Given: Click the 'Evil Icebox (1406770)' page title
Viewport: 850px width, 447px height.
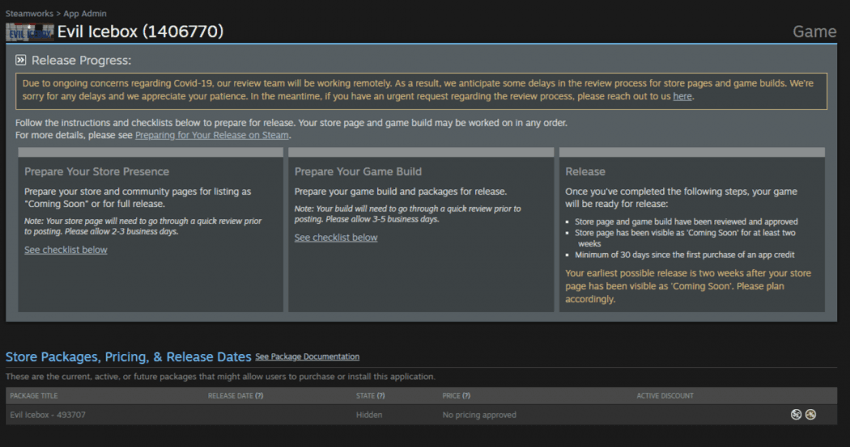Looking at the screenshot, I should click(140, 31).
